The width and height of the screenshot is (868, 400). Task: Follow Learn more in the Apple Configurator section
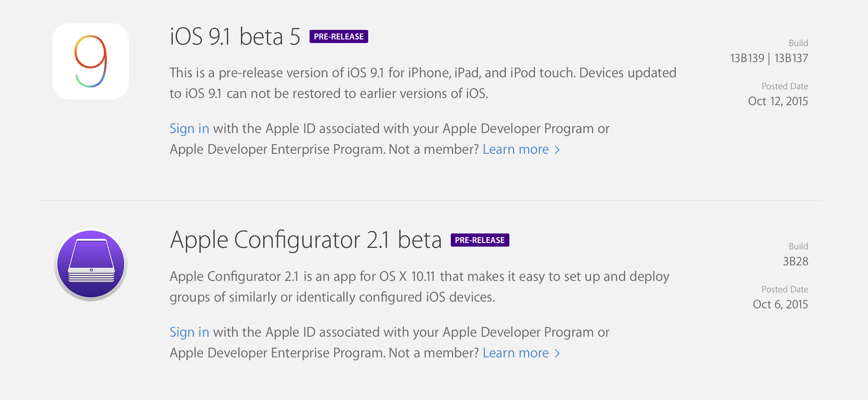point(515,353)
